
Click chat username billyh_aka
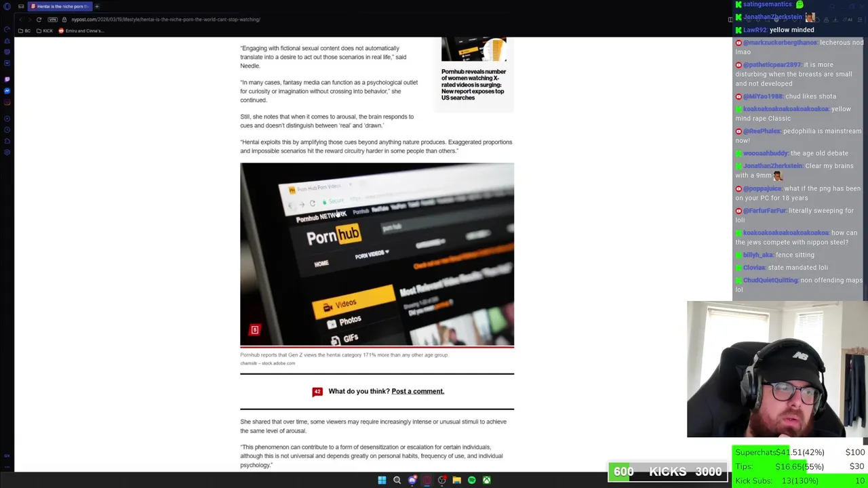[757, 255]
